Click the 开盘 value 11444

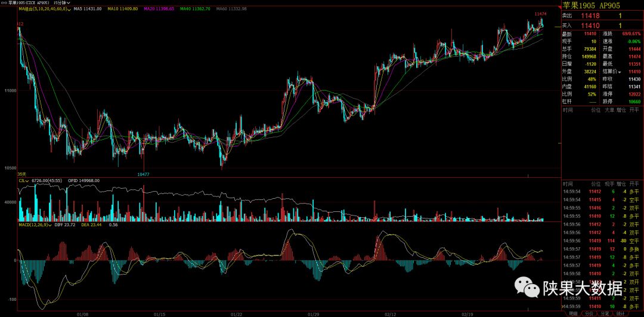634,48
